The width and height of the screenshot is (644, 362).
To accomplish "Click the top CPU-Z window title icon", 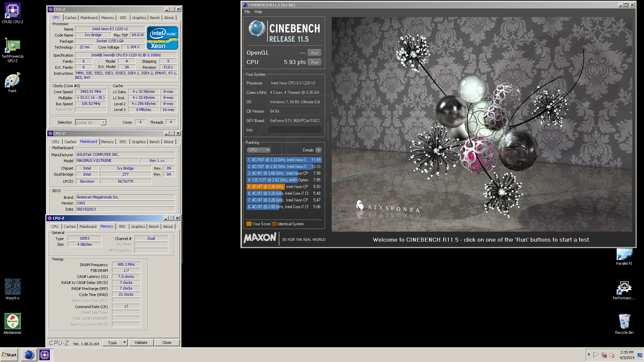I will [51, 9].
